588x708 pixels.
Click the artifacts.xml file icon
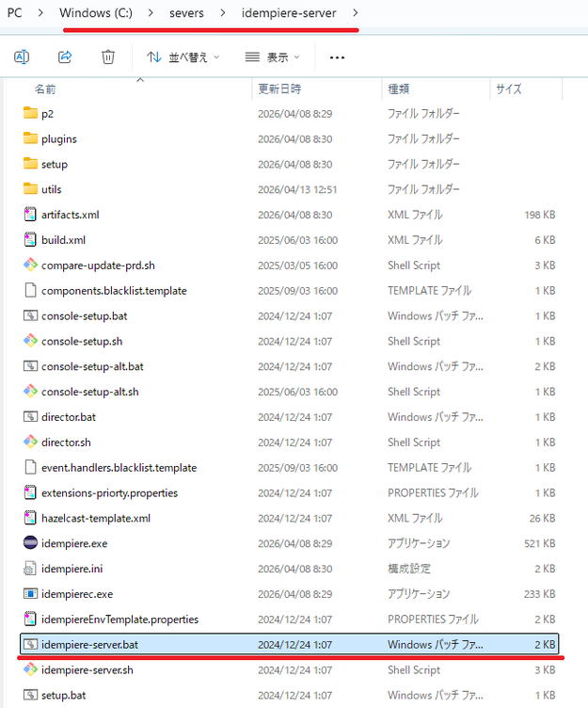point(30,214)
